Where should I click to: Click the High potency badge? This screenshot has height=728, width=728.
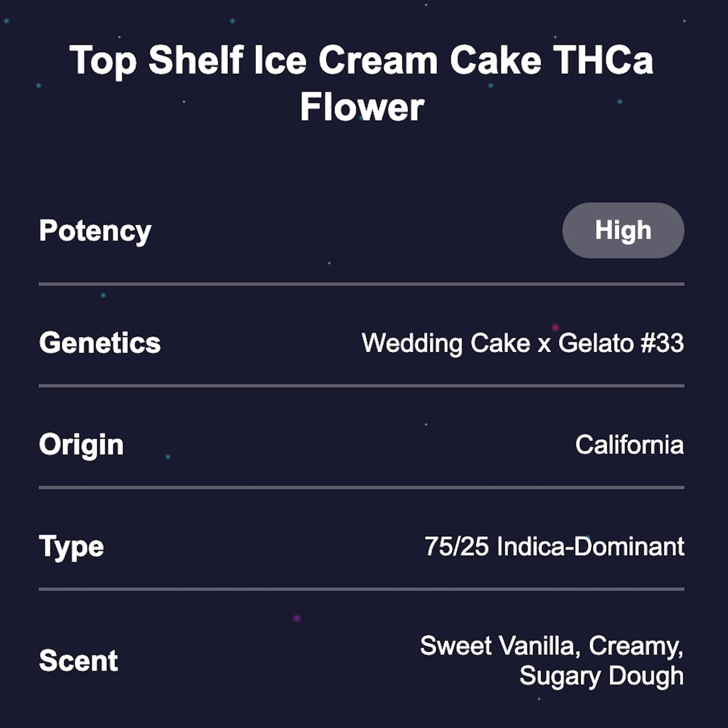623,230
